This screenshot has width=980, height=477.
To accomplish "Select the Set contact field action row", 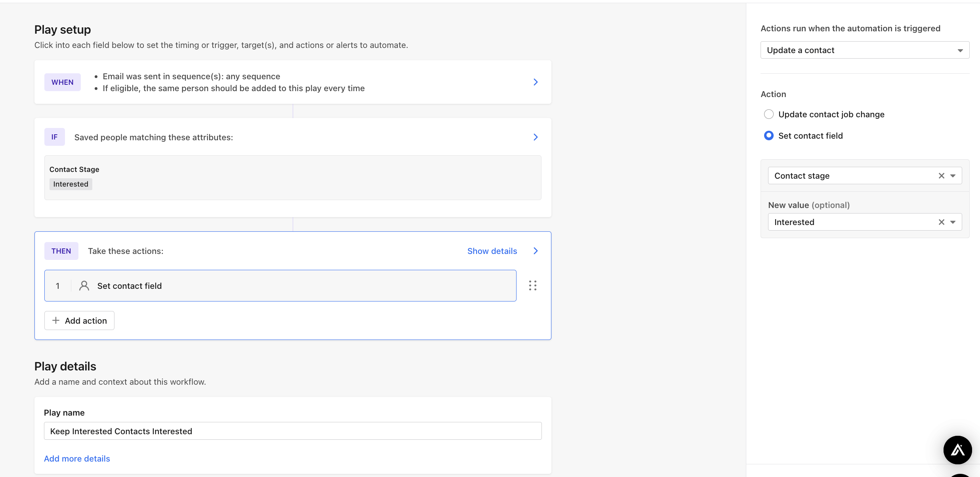I will (x=280, y=286).
